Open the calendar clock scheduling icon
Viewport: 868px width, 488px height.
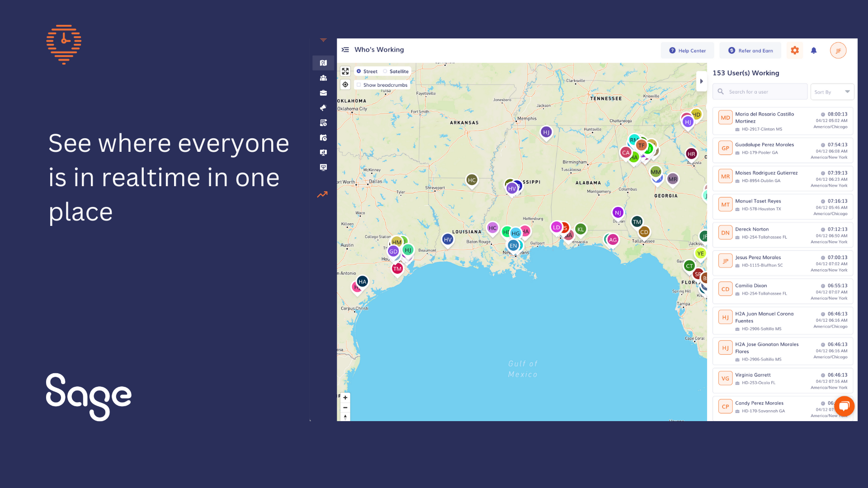(323, 138)
